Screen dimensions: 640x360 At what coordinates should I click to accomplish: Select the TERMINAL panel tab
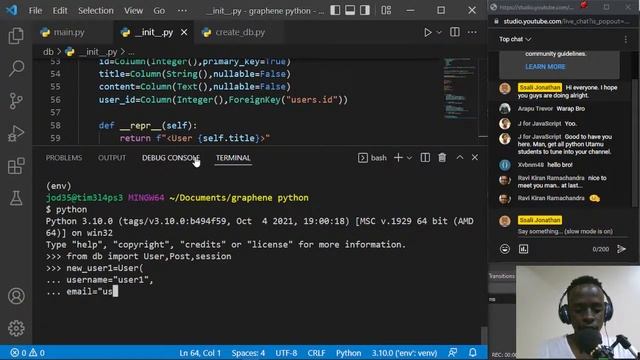[233, 158]
